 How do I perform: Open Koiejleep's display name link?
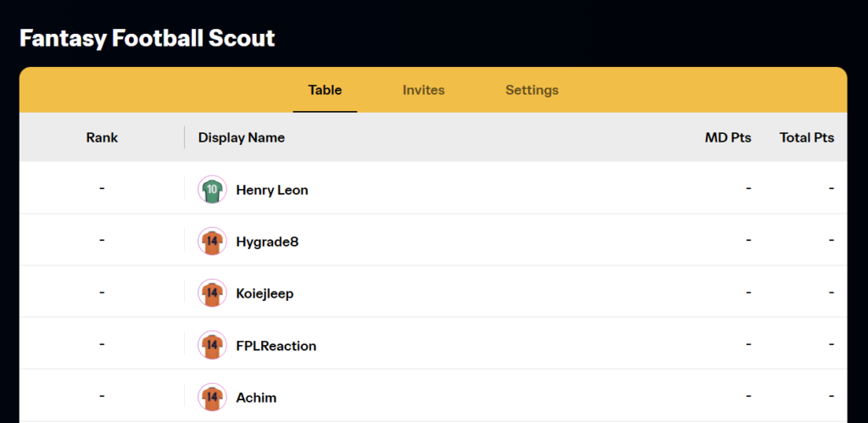coord(264,294)
